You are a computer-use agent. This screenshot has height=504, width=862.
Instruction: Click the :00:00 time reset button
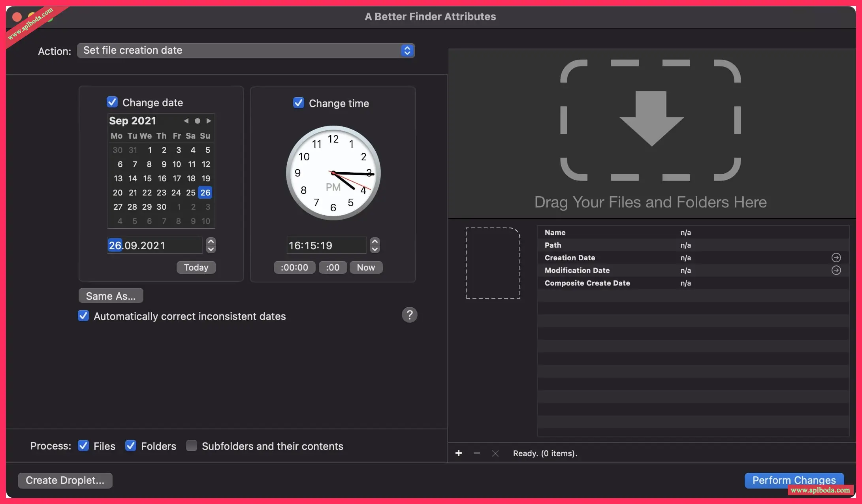(x=294, y=267)
